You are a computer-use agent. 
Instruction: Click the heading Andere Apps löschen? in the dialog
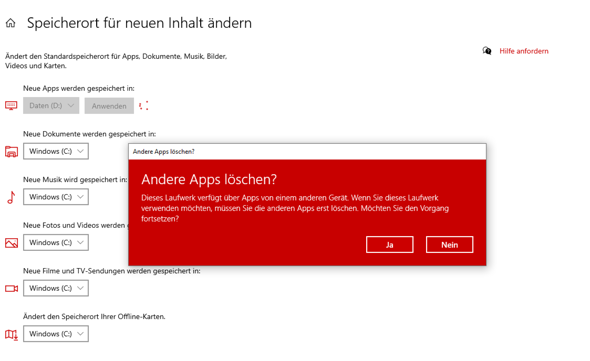(x=209, y=179)
